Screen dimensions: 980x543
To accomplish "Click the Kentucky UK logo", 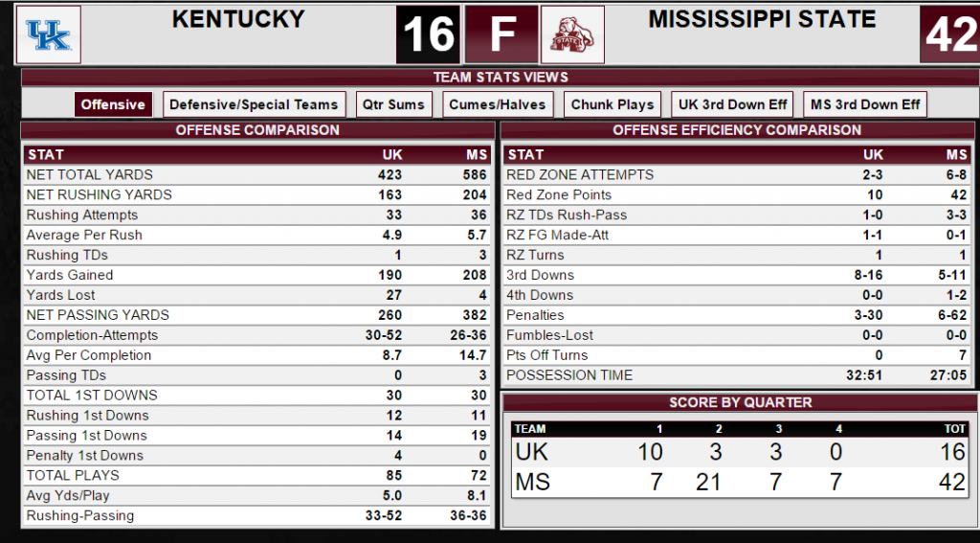I will (48, 34).
